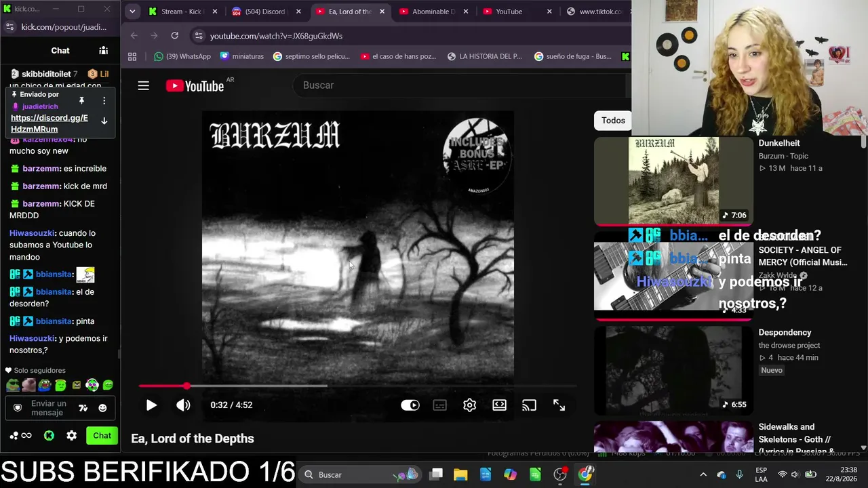
Task: Open OBS Studio from the taskbar
Action: coord(560,474)
